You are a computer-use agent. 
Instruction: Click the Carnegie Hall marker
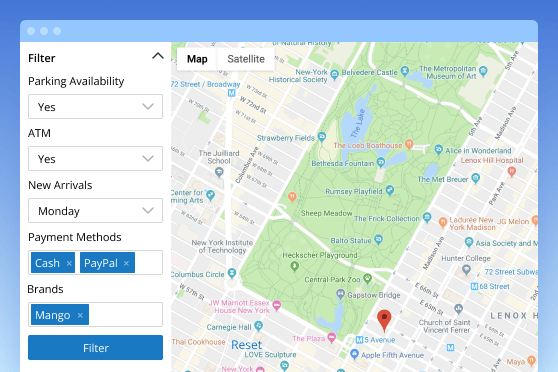coord(259,325)
